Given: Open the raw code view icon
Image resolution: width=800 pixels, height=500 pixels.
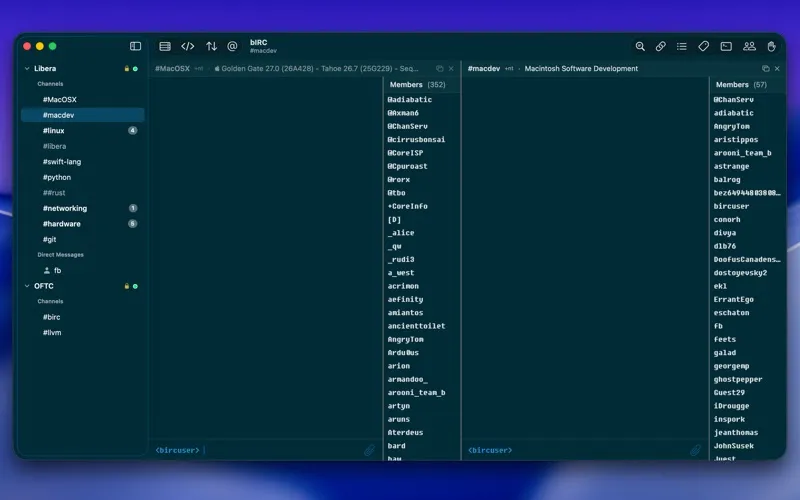Looking at the screenshot, I should (x=188, y=46).
